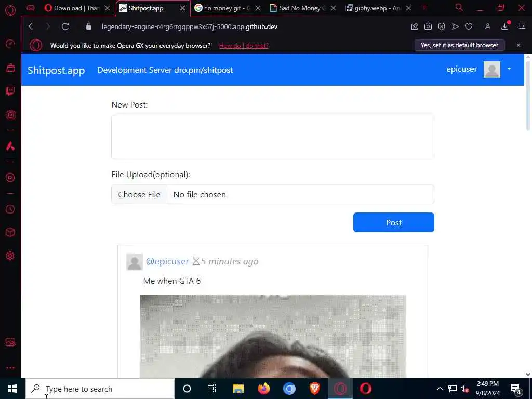Open GX Corner gamepad tab icon
Image resolution: width=532 pixels, height=399 pixels.
tap(31, 8)
